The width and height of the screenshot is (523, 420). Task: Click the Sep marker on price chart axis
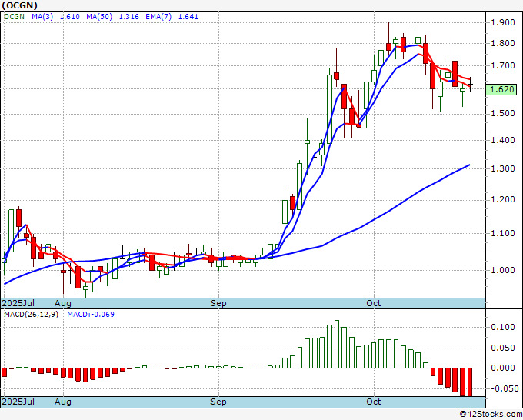click(219, 303)
